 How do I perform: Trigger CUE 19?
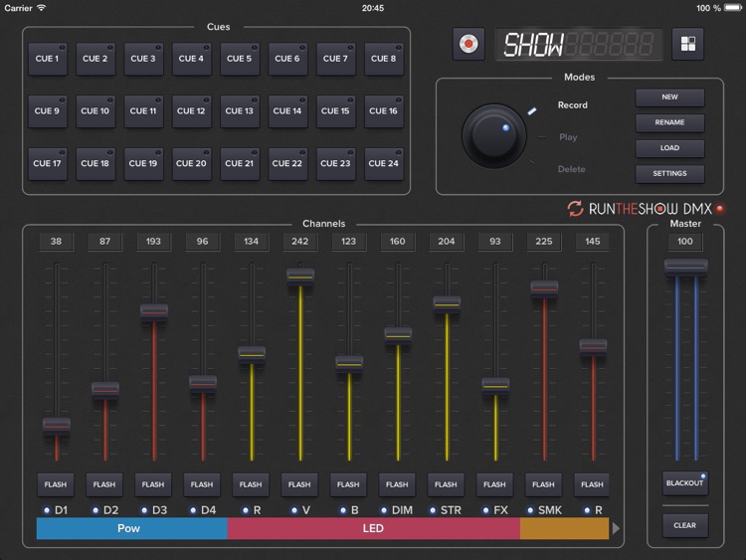tap(143, 163)
